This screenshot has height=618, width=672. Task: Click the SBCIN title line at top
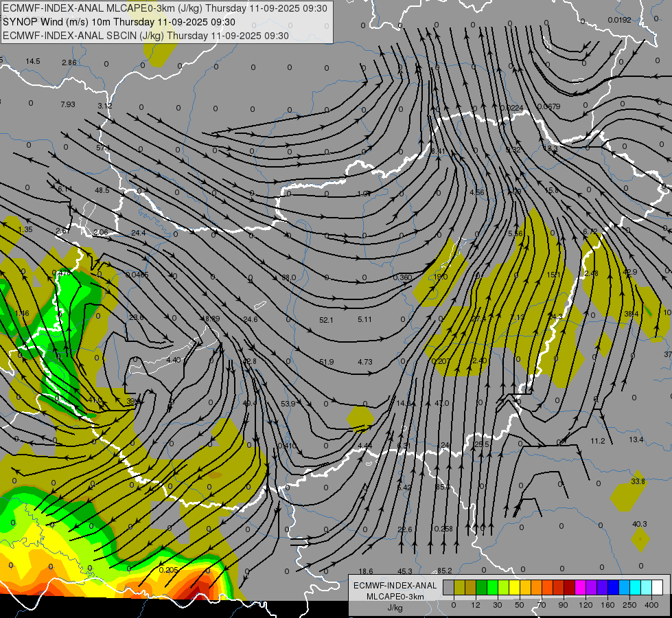[146, 36]
